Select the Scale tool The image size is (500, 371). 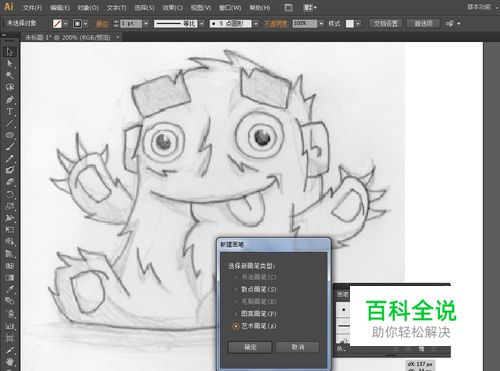click(10, 206)
